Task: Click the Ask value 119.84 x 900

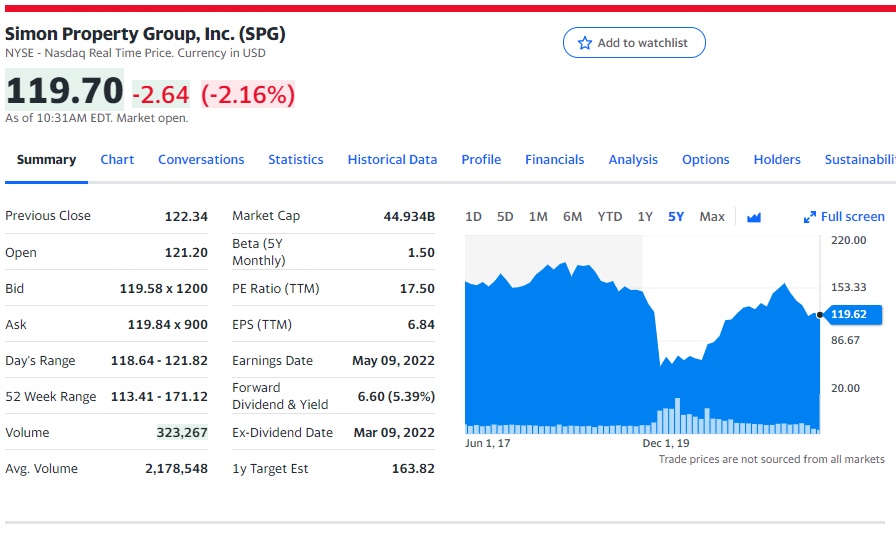Action: 167,325
